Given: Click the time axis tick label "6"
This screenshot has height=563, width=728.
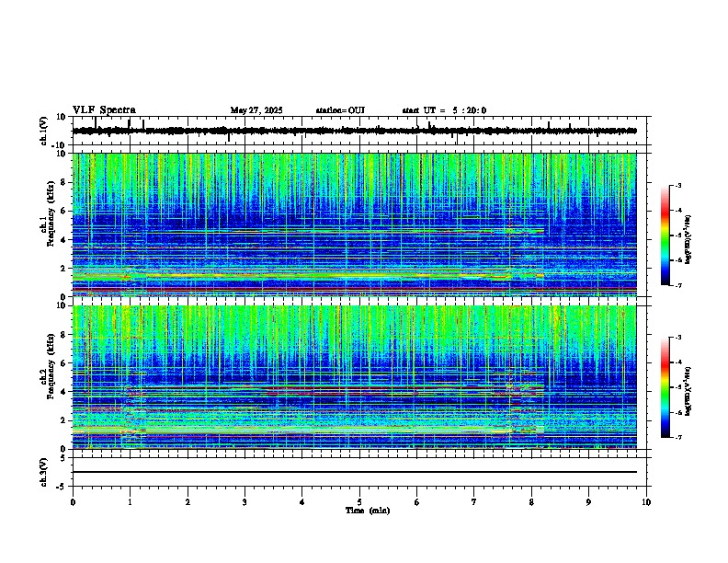Looking at the screenshot, I should (417, 502).
